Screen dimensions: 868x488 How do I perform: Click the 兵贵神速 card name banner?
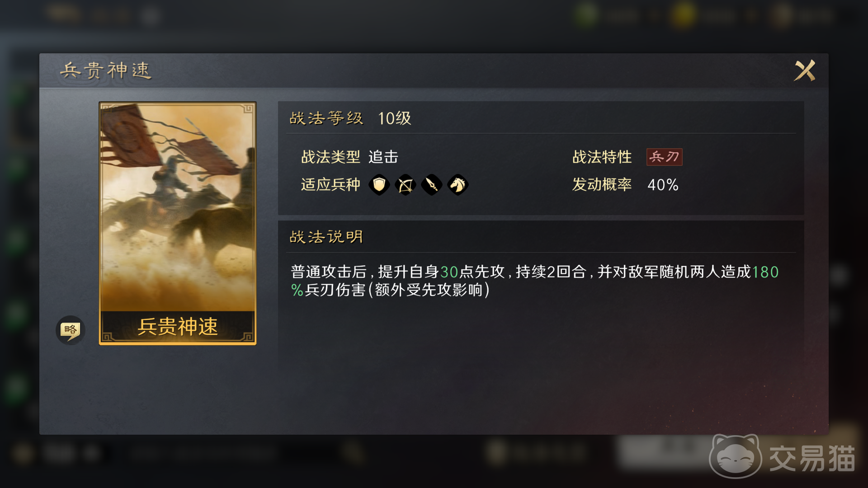click(178, 327)
